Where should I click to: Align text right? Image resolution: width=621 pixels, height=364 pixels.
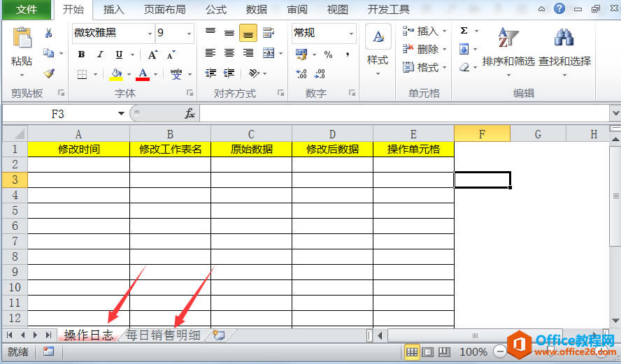[248, 53]
